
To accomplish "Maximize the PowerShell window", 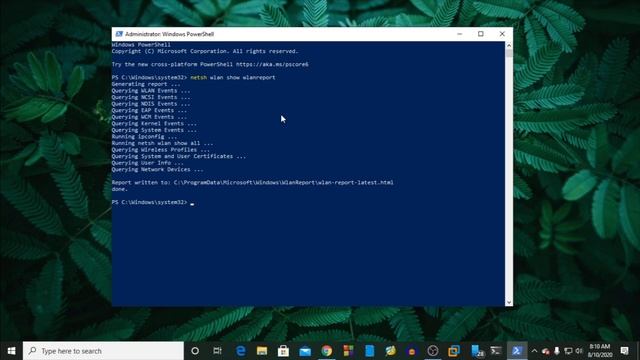I will tap(481, 34).
